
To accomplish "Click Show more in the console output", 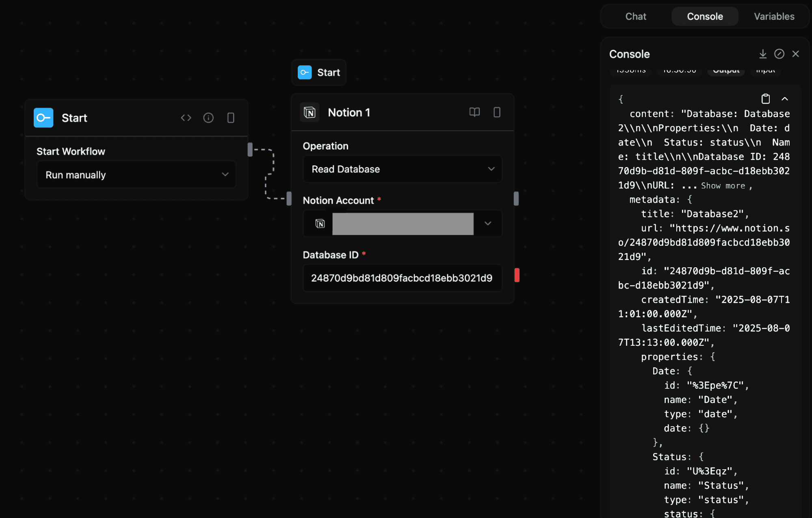I will 723,186.
